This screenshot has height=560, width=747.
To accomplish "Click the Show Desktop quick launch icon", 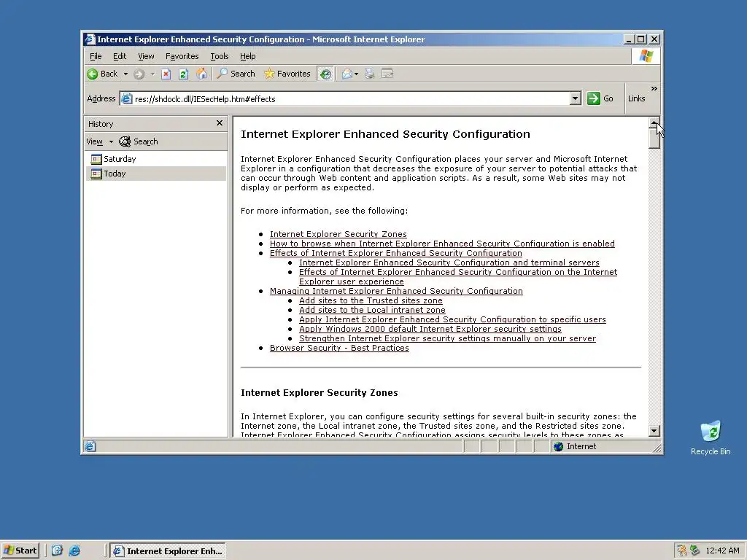I will (57, 551).
